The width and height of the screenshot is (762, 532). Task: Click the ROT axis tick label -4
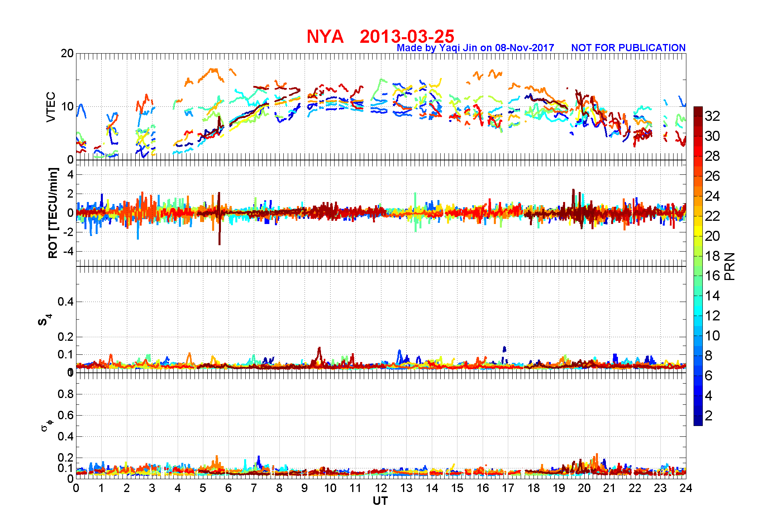click(x=69, y=252)
